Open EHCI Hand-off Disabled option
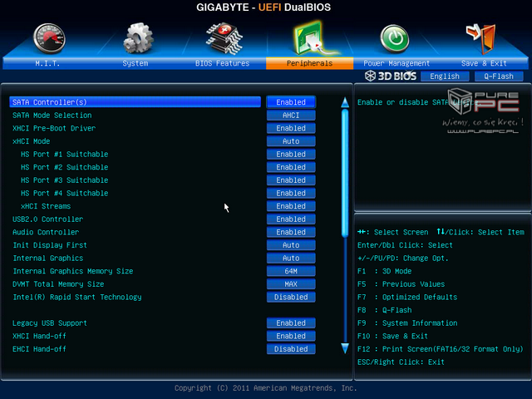532x399 pixels. [291, 349]
